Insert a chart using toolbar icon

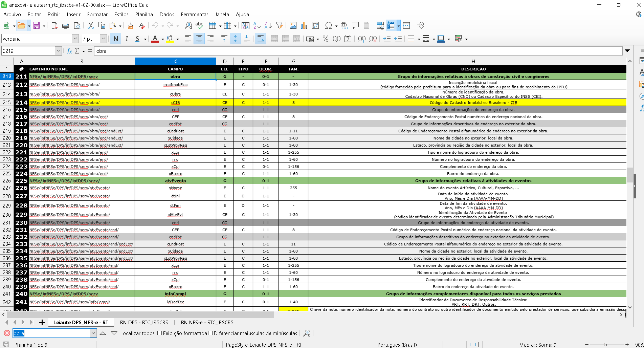(304, 26)
